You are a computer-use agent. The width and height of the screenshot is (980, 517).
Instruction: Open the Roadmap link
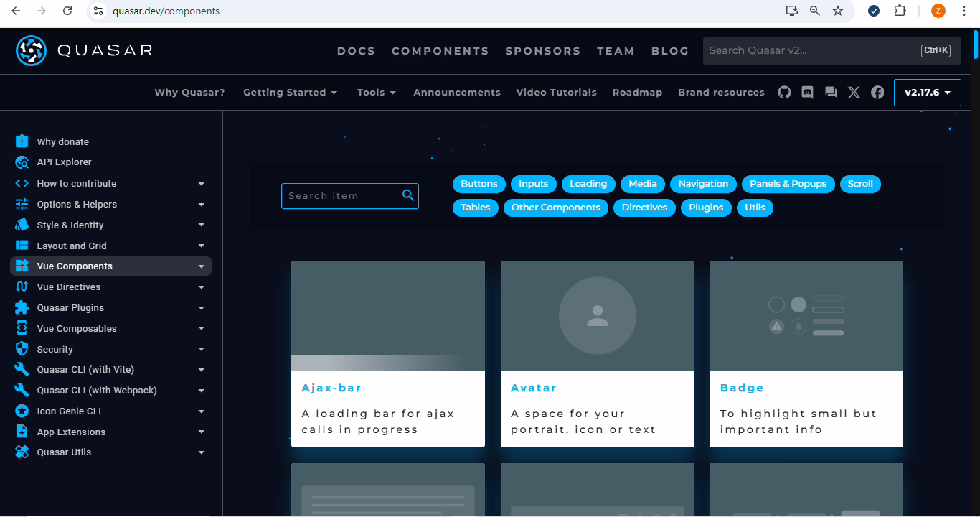(x=637, y=93)
